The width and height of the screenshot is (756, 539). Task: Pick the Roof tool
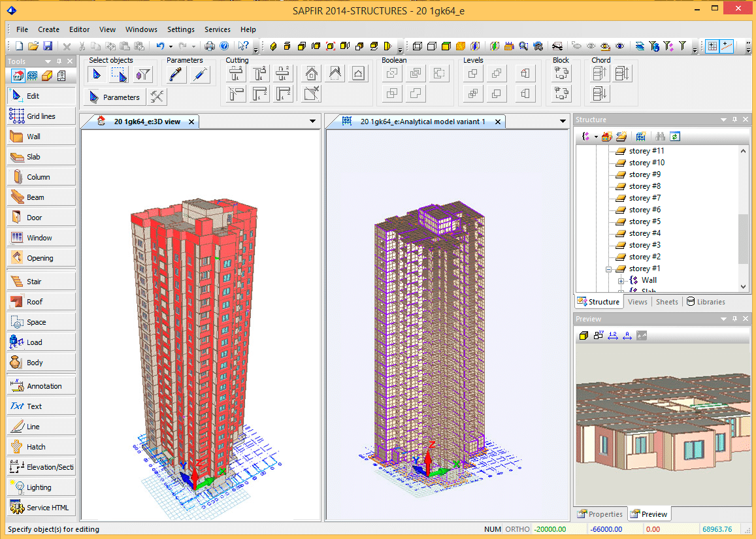click(x=41, y=302)
